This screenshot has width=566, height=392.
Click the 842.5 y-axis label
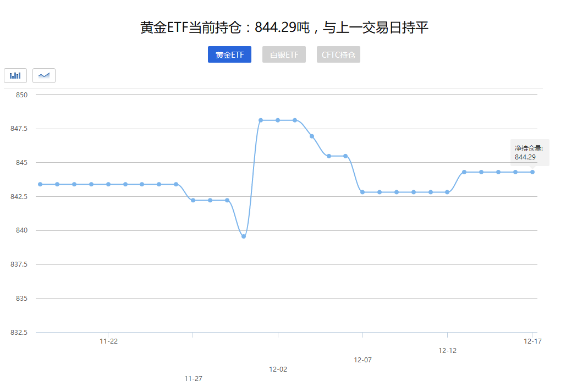pos(19,196)
